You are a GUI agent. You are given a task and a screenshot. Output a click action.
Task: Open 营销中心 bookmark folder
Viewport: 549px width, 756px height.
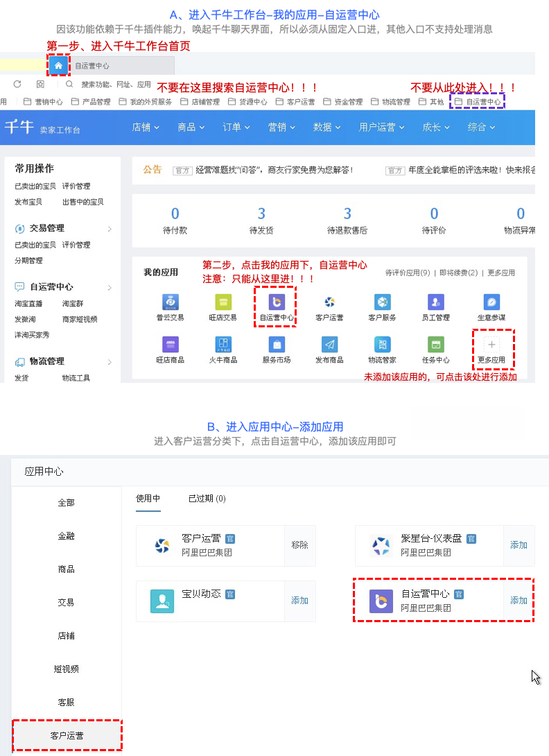[x=44, y=102]
